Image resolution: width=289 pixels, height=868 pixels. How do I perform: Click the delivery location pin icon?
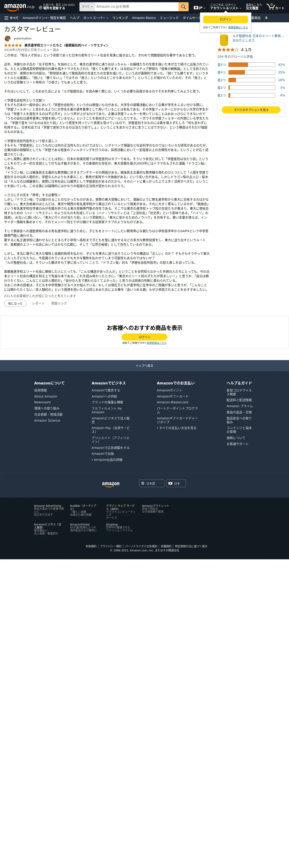tap(40, 8)
